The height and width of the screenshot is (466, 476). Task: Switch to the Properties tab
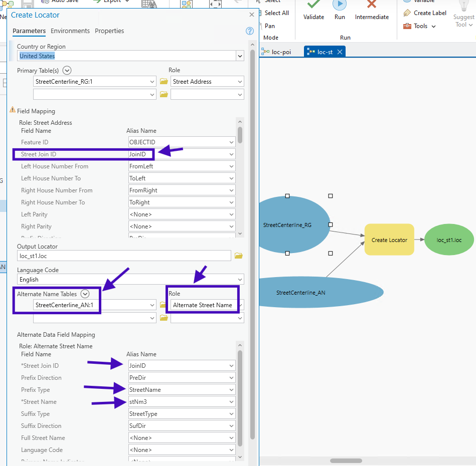tap(109, 31)
